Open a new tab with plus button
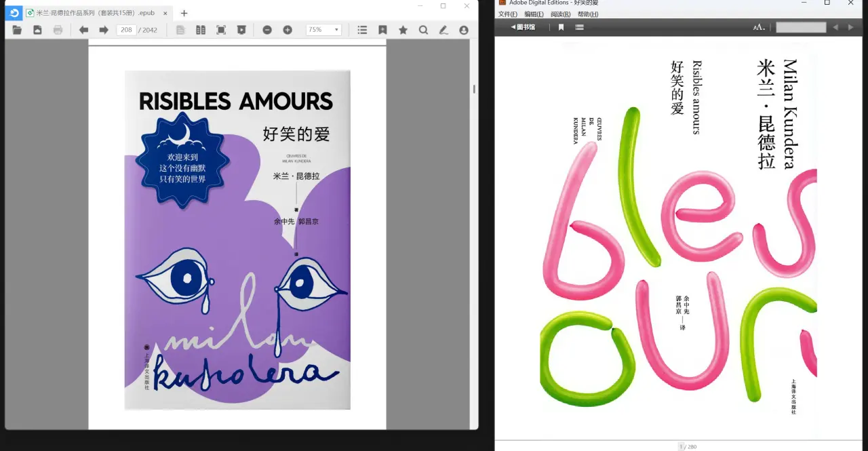This screenshot has width=868, height=451. pos(184,13)
